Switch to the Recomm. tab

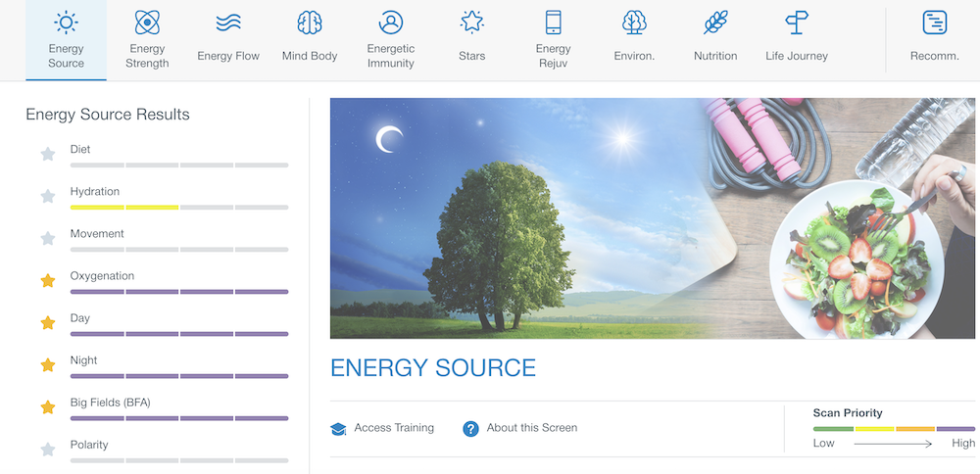pyautogui.click(x=934, y=39)
